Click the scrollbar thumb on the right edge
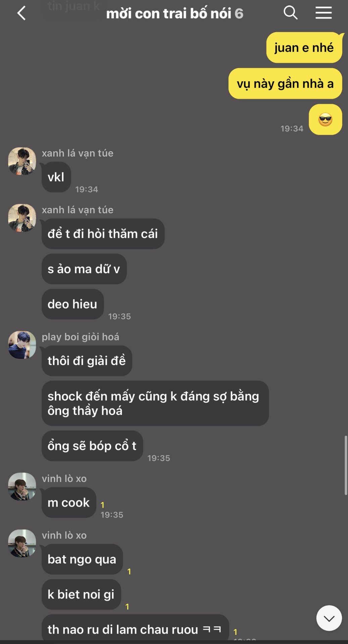The image size is (348, 644). (x=346, y=465)
